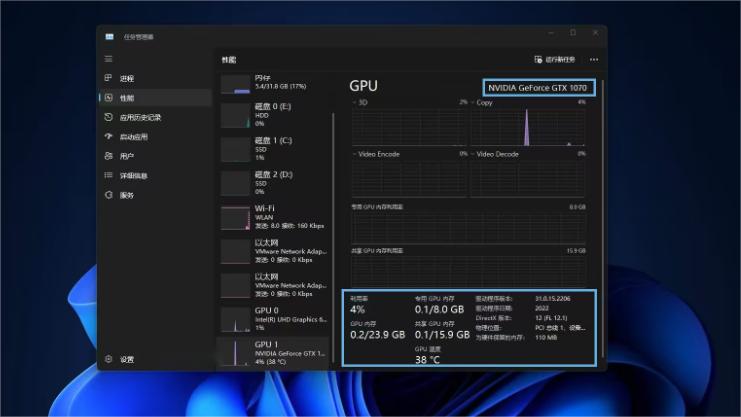Open the Video Encode graph dropdown
Image resolution: width=741 pixels, height=417 pixels.
click(x=376, y=154)
